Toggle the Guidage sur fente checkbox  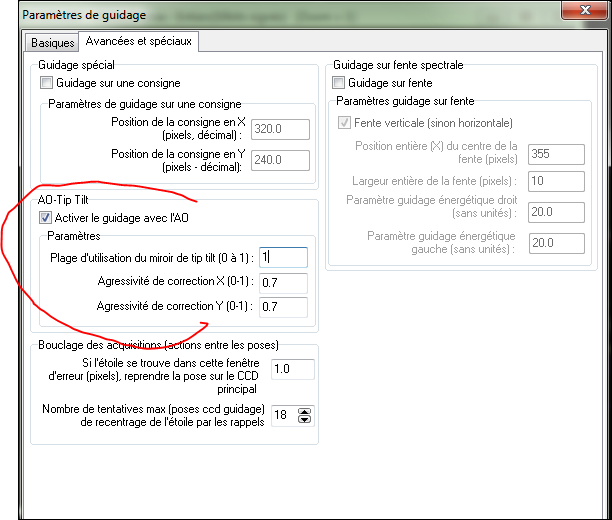coord(338,82)
